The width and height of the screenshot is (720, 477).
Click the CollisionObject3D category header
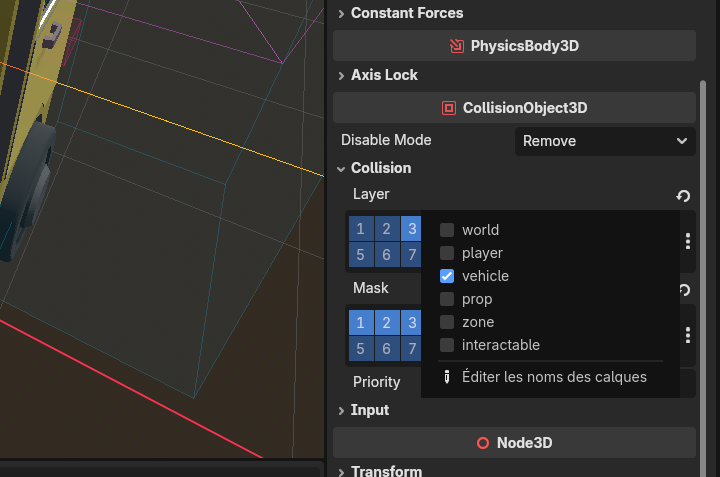coord(514,108)
